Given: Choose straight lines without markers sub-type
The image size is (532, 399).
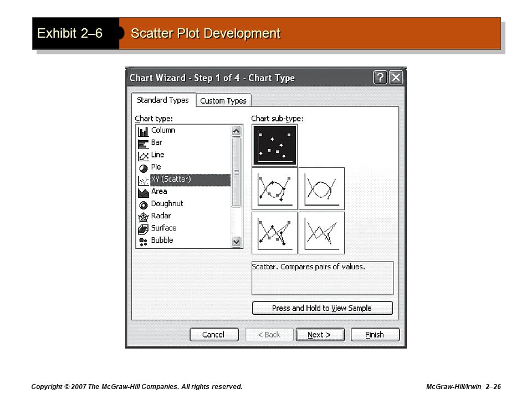Looking at the screenshot, I should pyautogui.click(x=321, y=233).
